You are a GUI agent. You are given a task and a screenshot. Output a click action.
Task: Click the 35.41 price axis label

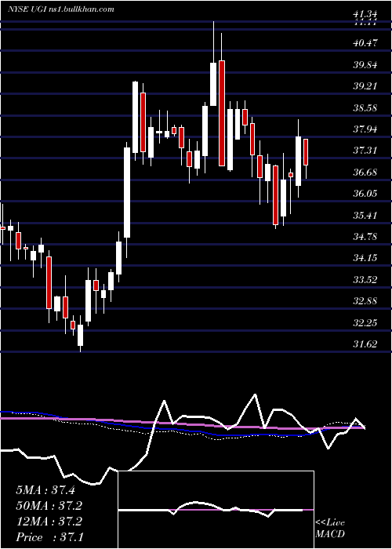click(x=365, y=216)
